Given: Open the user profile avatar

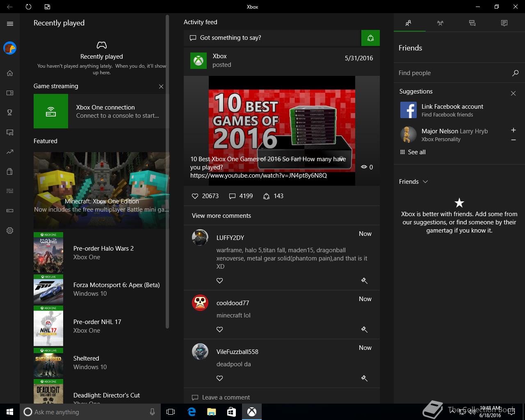Looking at the screenshot, I should 10,48.
